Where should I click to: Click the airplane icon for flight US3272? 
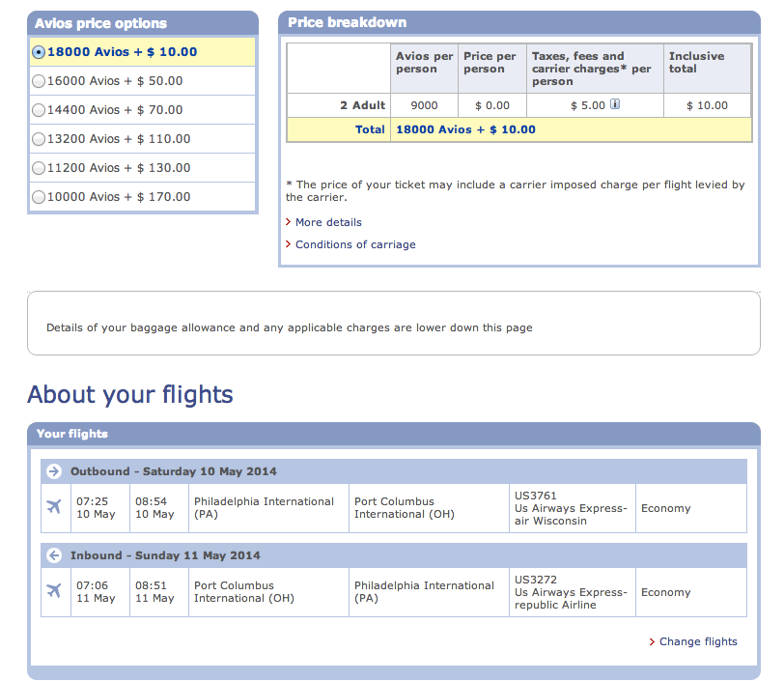(x=54, y=590)
